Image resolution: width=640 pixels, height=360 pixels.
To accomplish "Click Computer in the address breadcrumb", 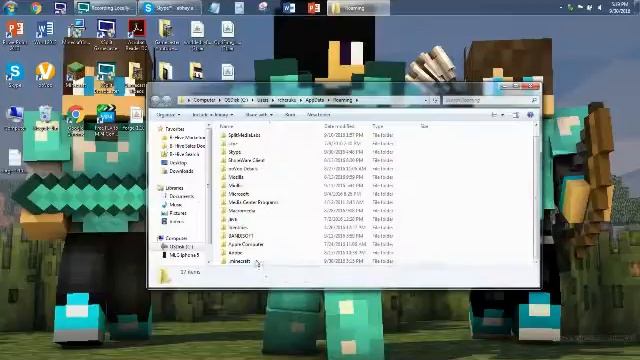I will pos(204,100).
